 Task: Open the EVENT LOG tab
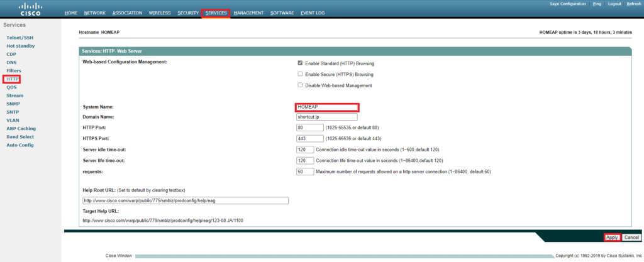(313, 13)
